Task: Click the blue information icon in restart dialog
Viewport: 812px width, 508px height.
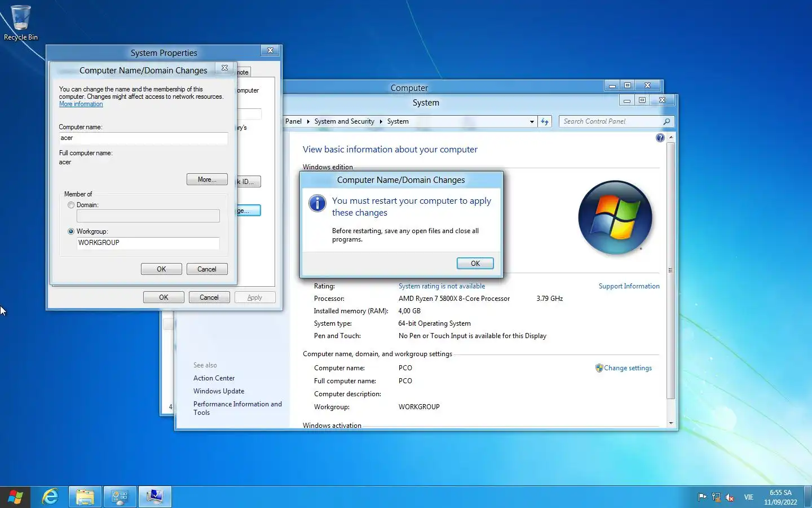Action: pyautogui.click(x=317, y=203)
